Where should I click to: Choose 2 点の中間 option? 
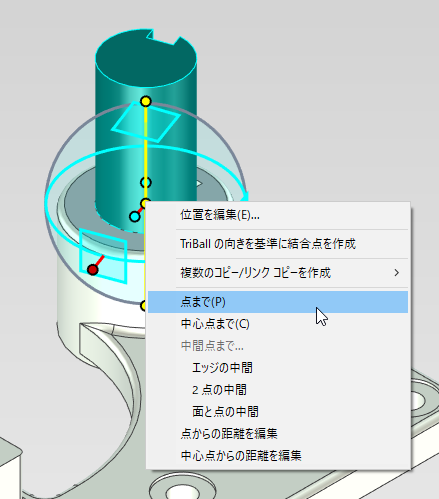click(x=278, y=390)
